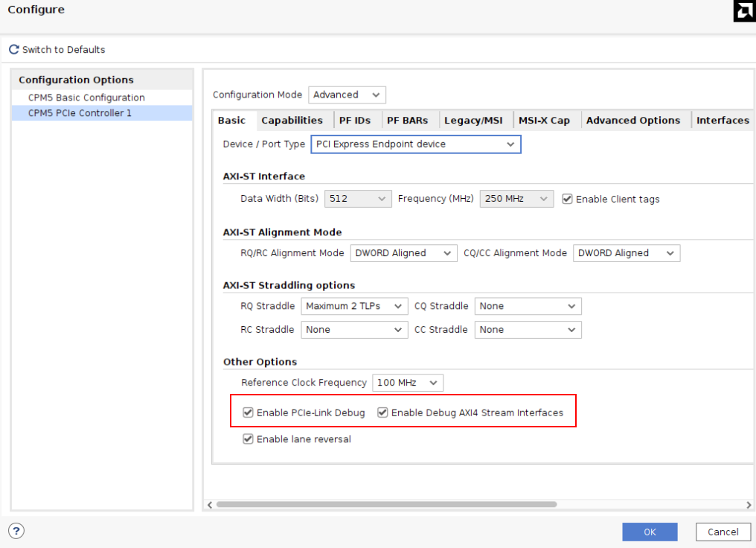Screen dimensions: 756x548
Task: Open the help question mark icon
Action: point(16,531)
